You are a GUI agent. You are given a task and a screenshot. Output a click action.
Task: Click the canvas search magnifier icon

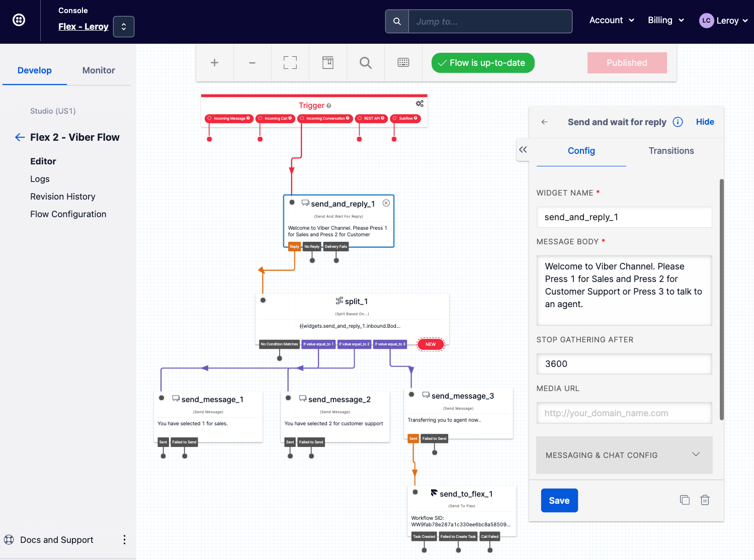click(x=366, y=63)
